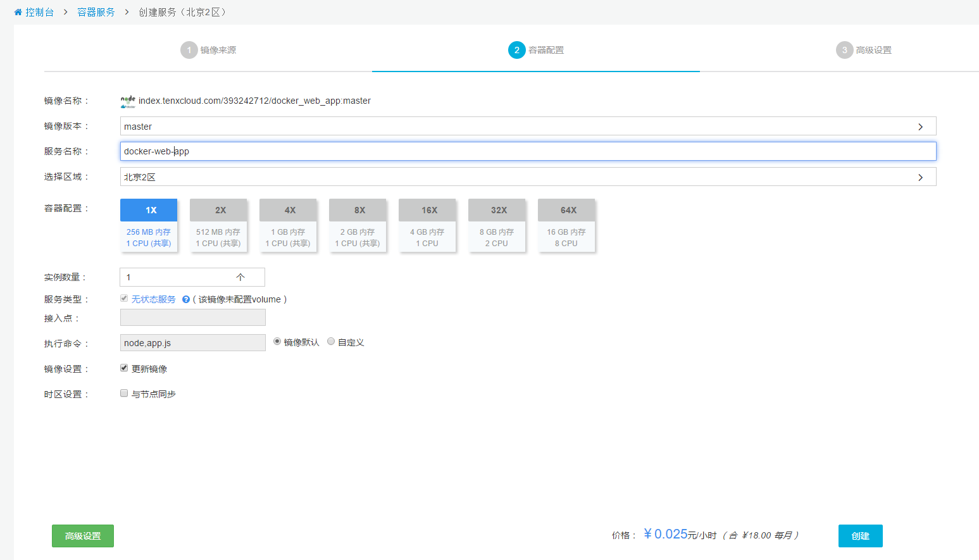Choose the 8X 2 GB container config

[358, 225]
